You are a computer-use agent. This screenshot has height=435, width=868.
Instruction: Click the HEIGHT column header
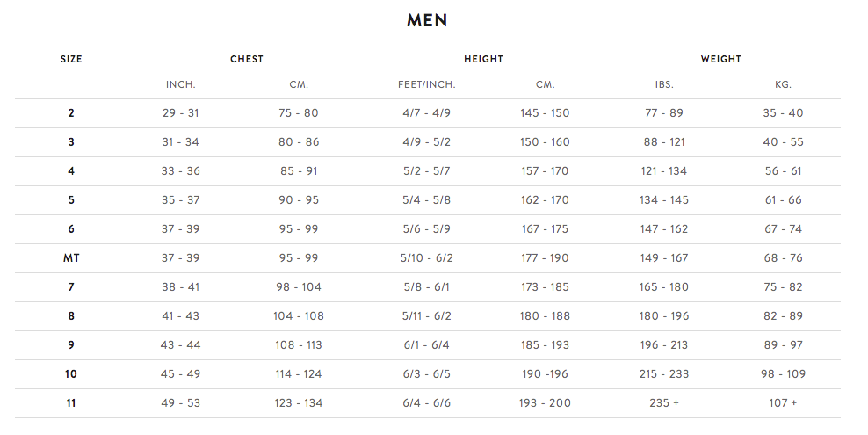483,59
